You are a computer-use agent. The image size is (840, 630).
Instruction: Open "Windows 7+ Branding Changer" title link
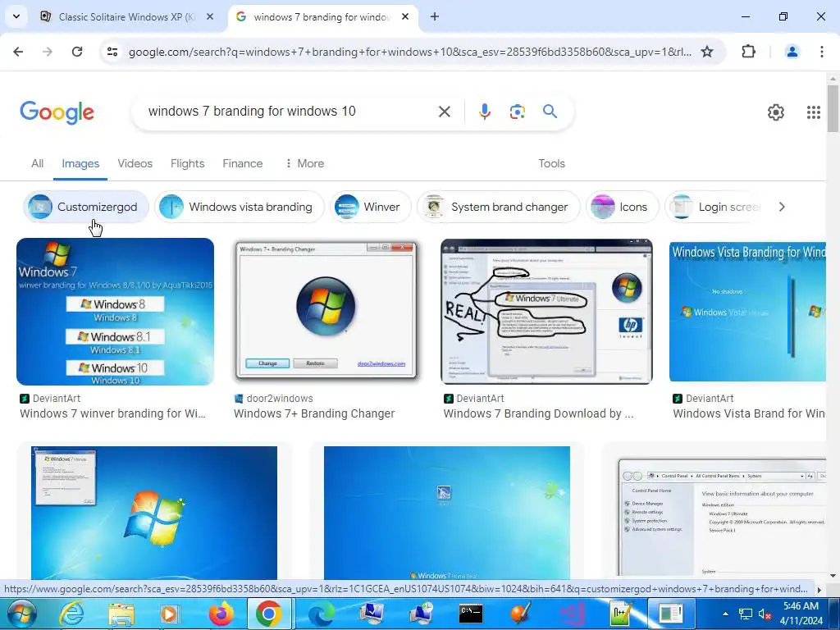click(314, 413)
